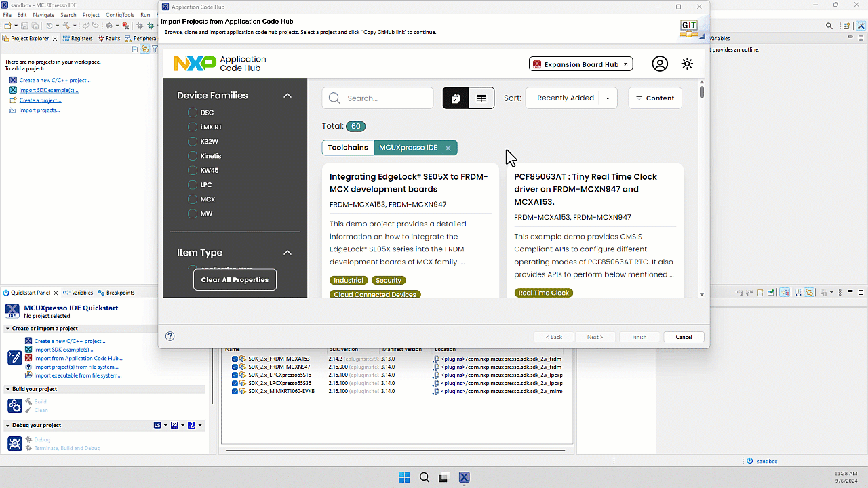Click the sandbox workspace link in the status bar

coord(767,461)
